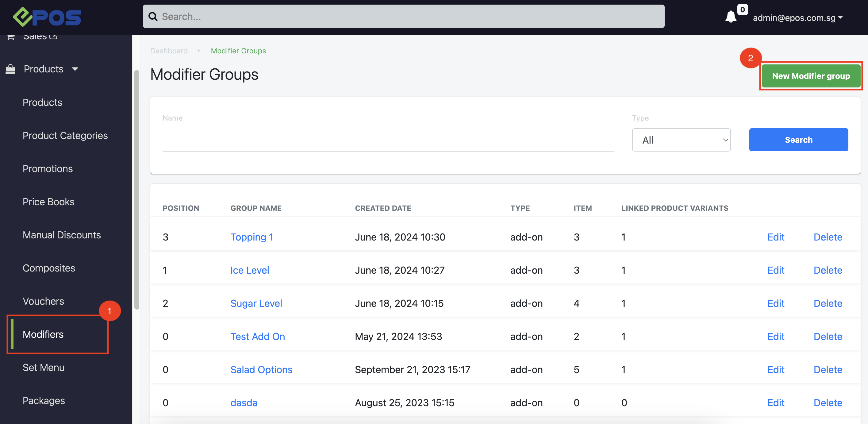Open the Topping 1 group link
The height and width of the screenshot is (424, 868).
click(252, 237)
